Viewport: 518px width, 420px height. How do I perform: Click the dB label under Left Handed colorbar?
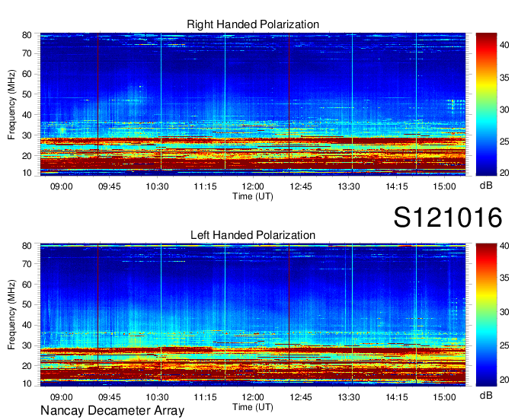(x=486, y=395)
